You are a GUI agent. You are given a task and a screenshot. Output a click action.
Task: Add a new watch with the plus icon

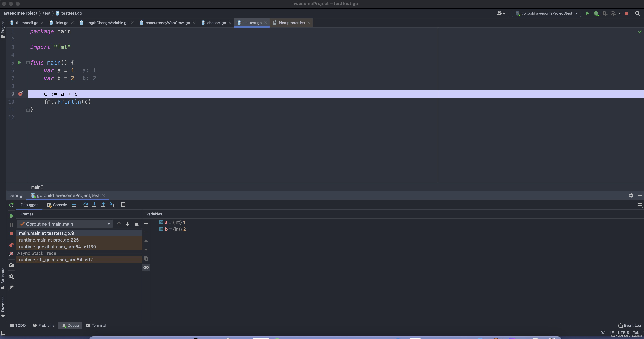tap(146, 223)
